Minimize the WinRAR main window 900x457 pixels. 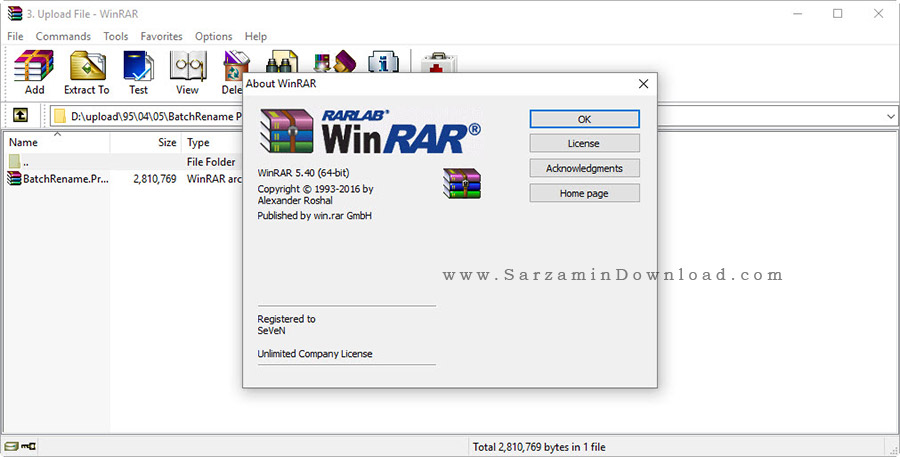798,14
